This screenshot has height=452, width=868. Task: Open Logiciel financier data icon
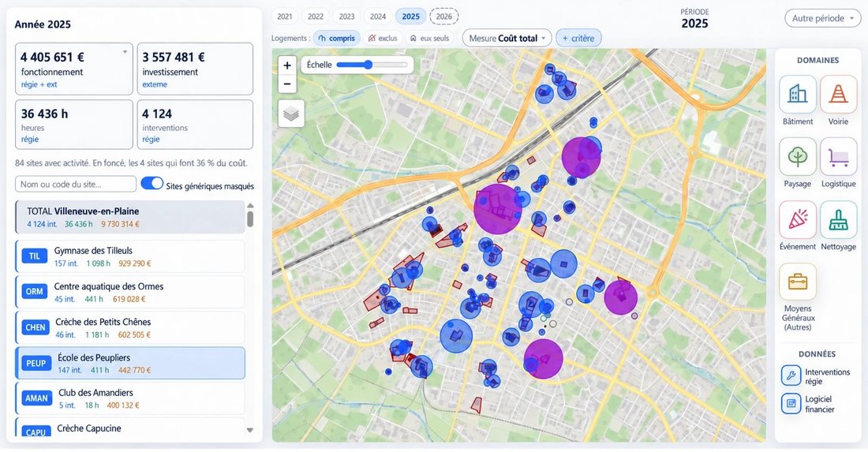point(791,403)
